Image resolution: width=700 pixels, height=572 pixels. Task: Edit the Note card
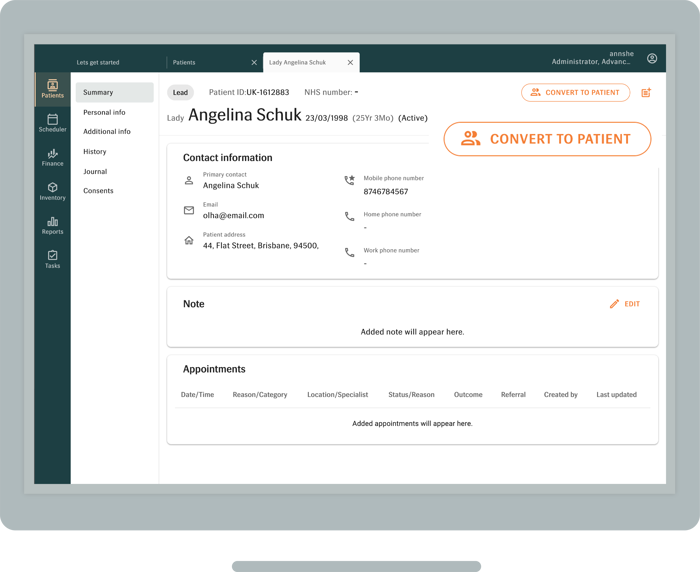(x=625, y=304)
